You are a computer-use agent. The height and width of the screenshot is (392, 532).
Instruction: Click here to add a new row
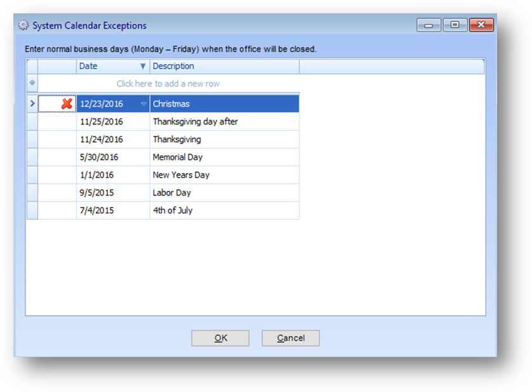pos(168,84)
